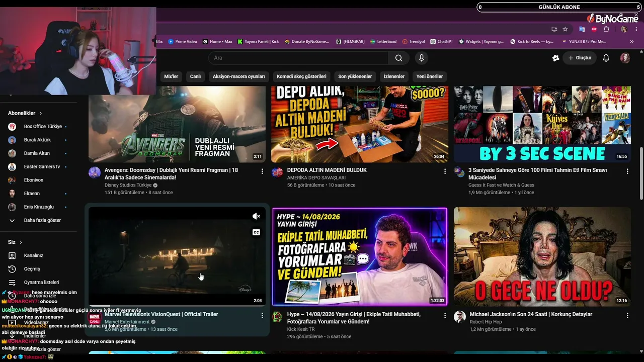Image resolution: width=644 pixels, height=362 pixels.
Task: Open the BY 3 SEC SCENE movie thumbnail
Action: (542, 124)
